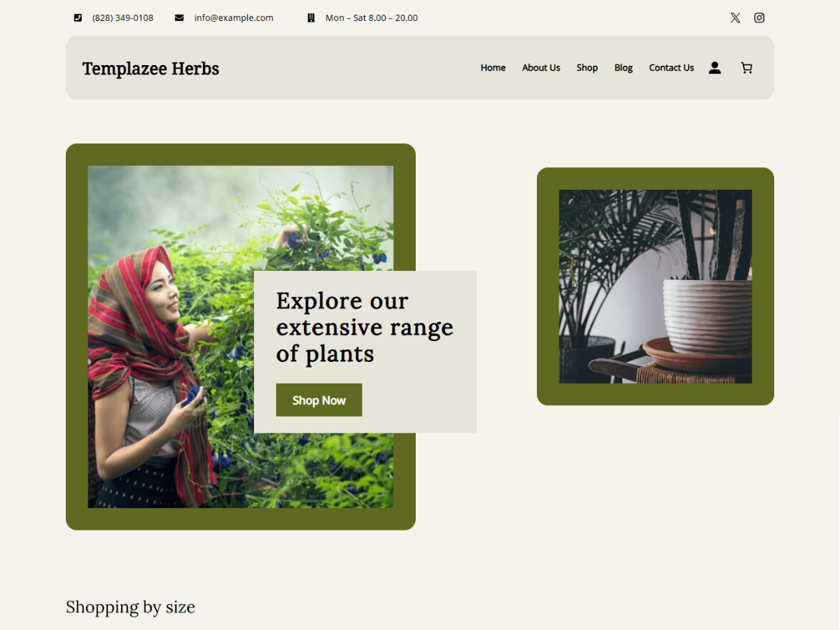
Task: Click the user account icon
Action: (x=715, y=68)
